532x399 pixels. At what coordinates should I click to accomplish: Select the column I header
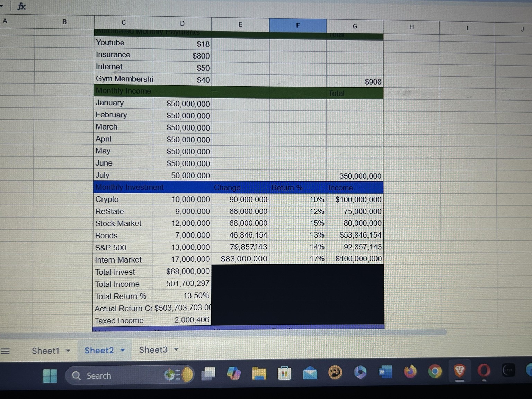coord(467,28)
